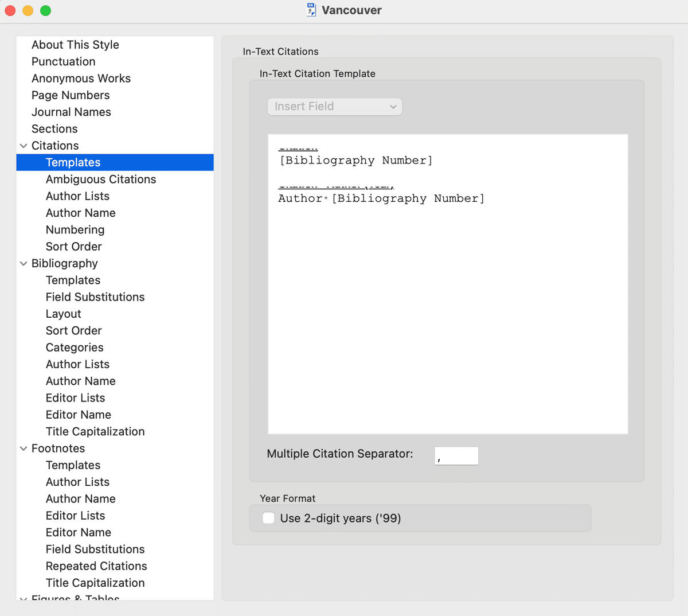Select Author Lists under Footnotes
688x616 pixels.
(x=77, y=482)
